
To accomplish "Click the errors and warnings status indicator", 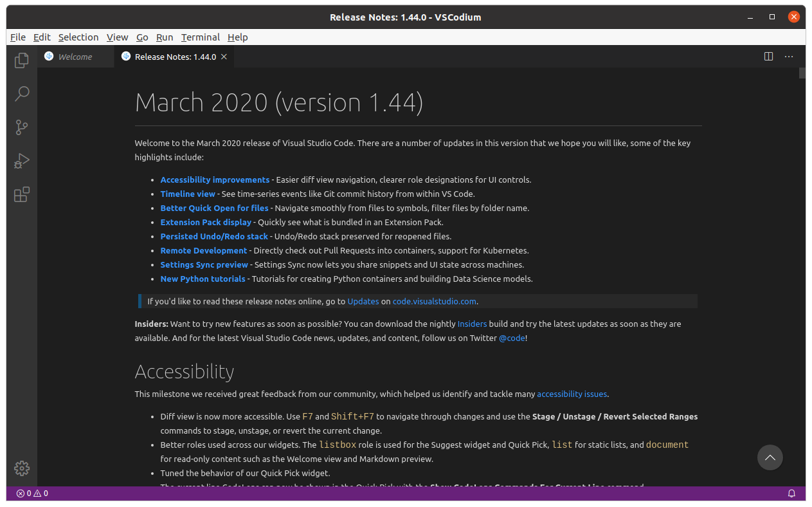I will point(32,493).
